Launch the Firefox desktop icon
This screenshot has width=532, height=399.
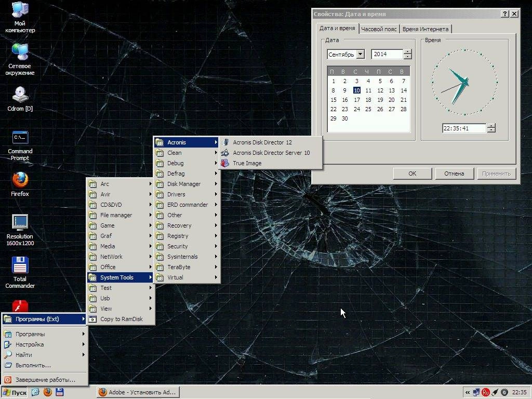[x=20, y=184]
